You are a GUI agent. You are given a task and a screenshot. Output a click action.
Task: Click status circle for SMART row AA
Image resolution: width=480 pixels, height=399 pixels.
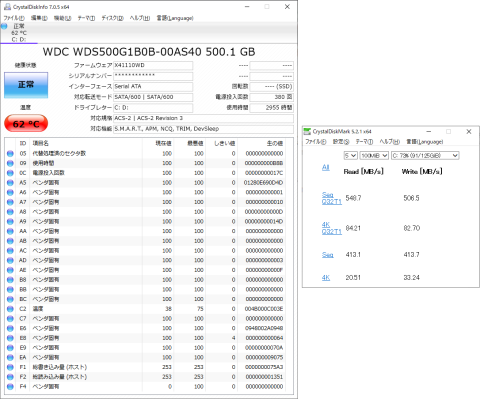[x=10, y=231]
